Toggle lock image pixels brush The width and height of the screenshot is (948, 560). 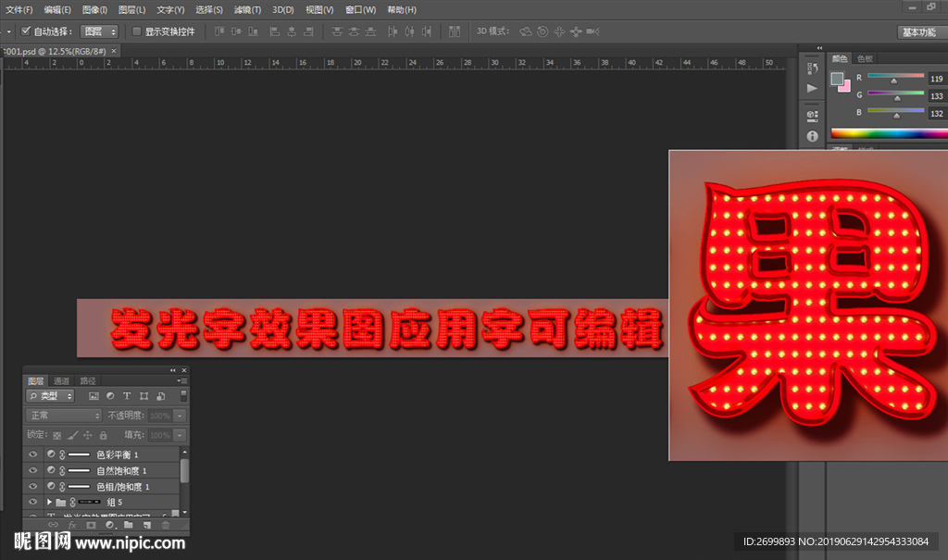point(72,435)
